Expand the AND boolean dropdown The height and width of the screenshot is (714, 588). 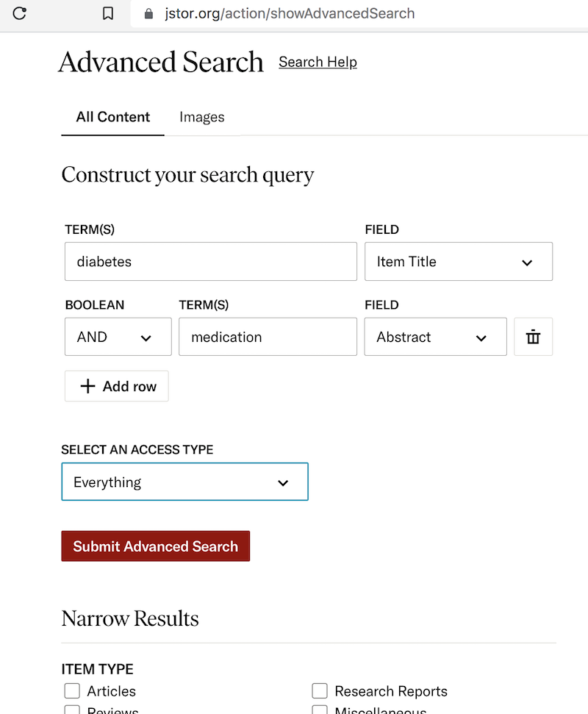tap(118, 337)
